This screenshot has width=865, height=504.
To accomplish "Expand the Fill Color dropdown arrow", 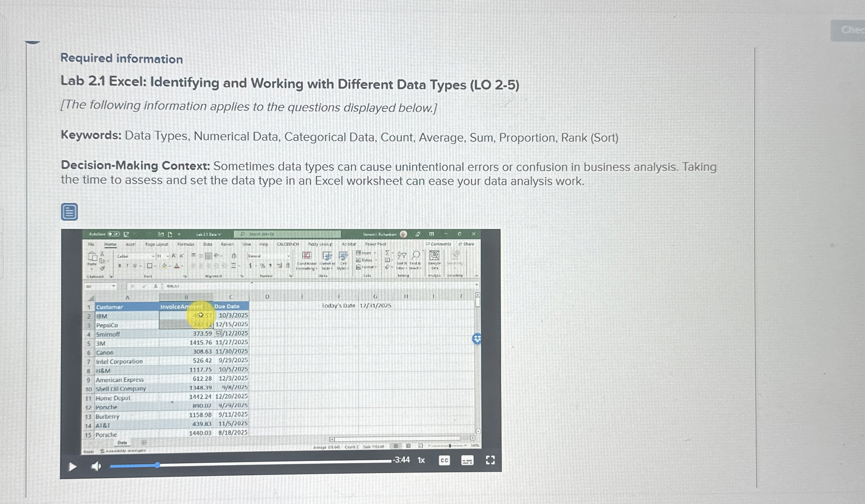I will [x=169, y=266].
